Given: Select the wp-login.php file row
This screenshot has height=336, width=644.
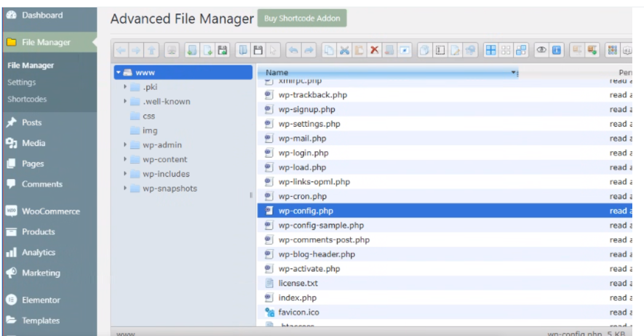Looking at the screenshot, I should (x=303, y=153).
